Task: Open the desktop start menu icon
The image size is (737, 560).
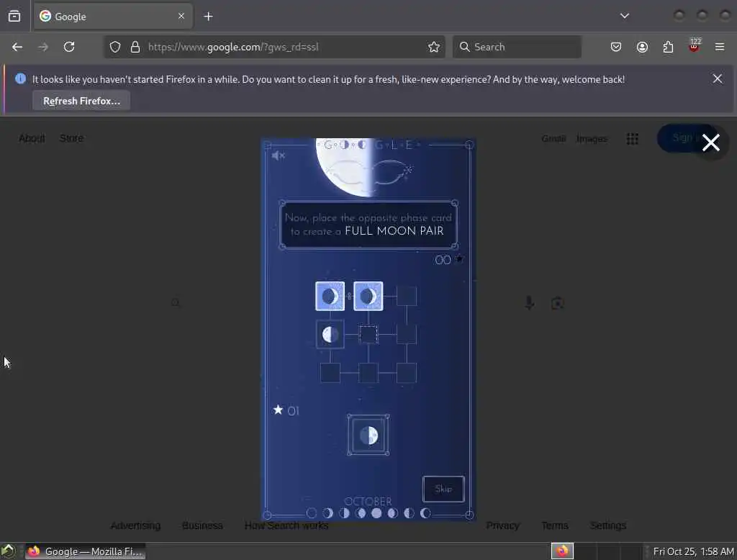Action: 8,551
